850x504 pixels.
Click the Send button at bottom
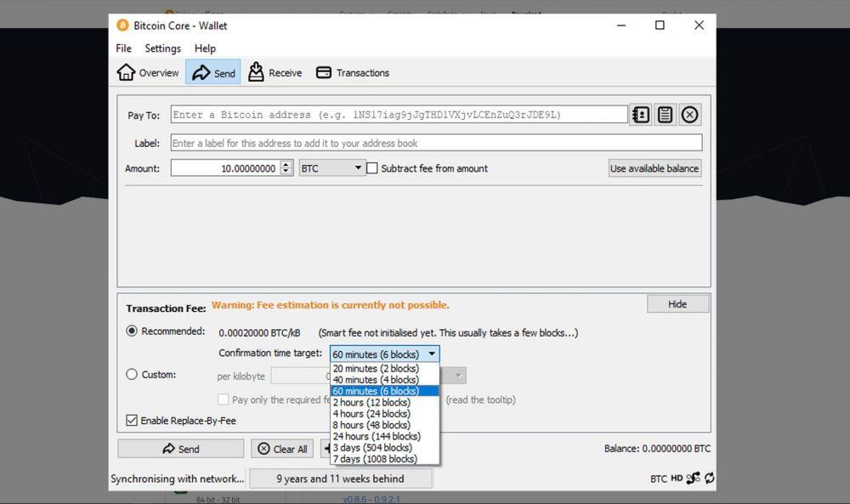pos(180,449)
